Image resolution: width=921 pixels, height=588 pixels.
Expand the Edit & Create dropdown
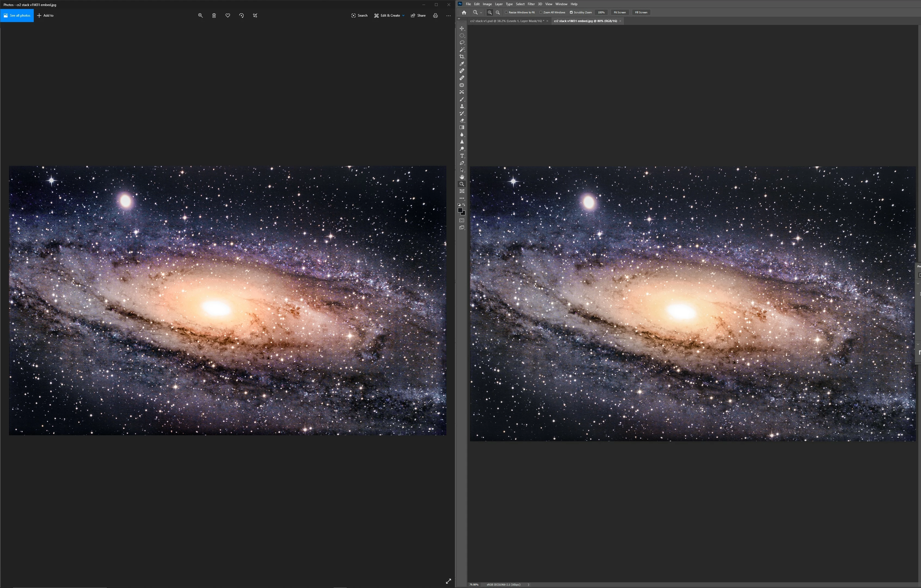coord(403,16)
